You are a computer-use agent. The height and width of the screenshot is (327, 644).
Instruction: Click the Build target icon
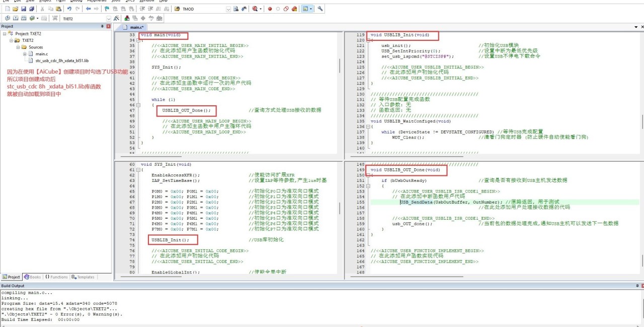(15, 18)
